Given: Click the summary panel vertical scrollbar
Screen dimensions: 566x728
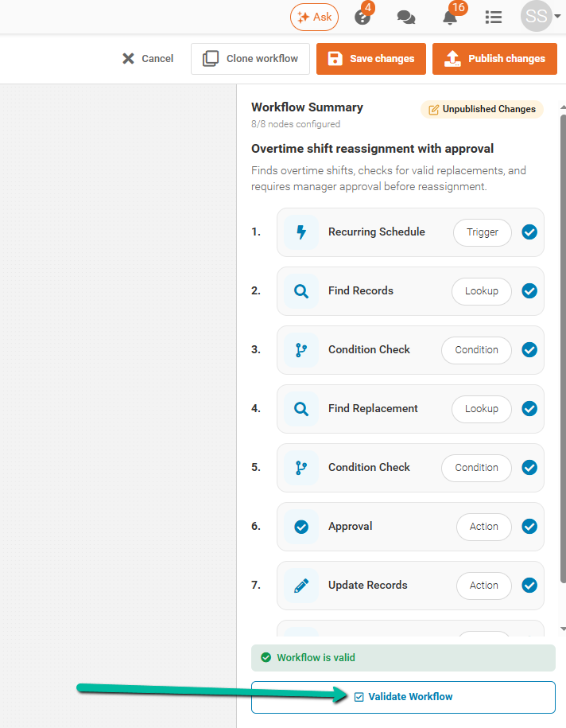Looking at the screenshot, I should click(563, 348).
